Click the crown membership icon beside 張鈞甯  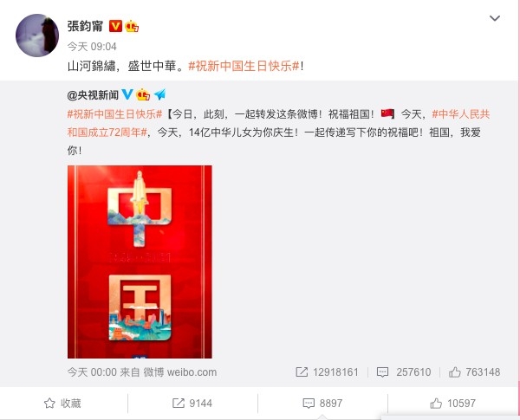(132, 26)
